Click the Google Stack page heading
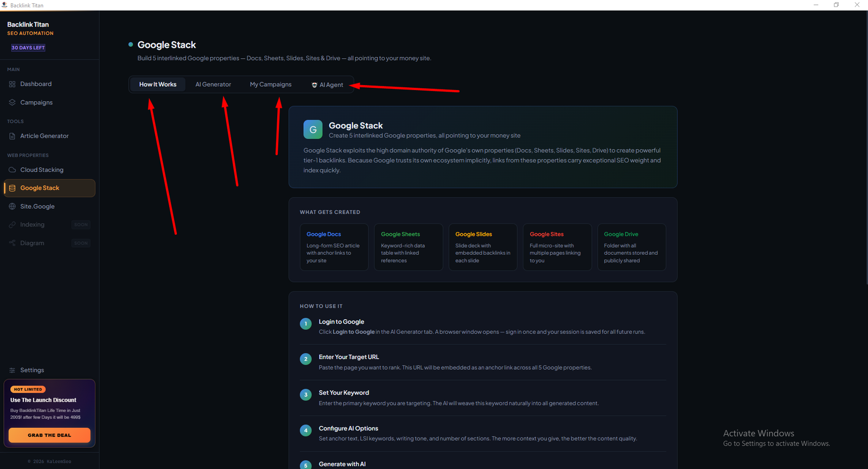The image size is (868, 469). pos(167,45)
